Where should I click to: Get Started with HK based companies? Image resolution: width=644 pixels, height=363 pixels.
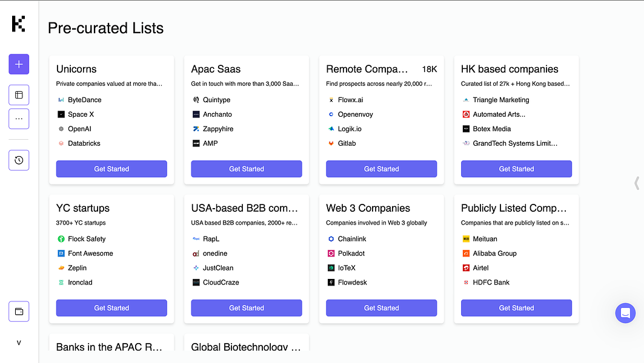(x=516, y=169)
